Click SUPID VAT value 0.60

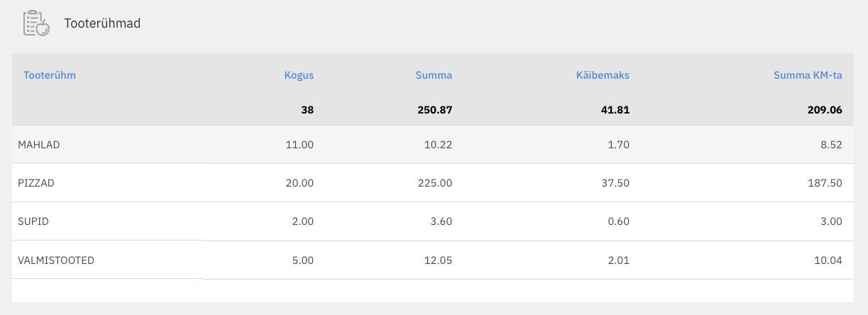pyautogui.click(x=619, y=221)
